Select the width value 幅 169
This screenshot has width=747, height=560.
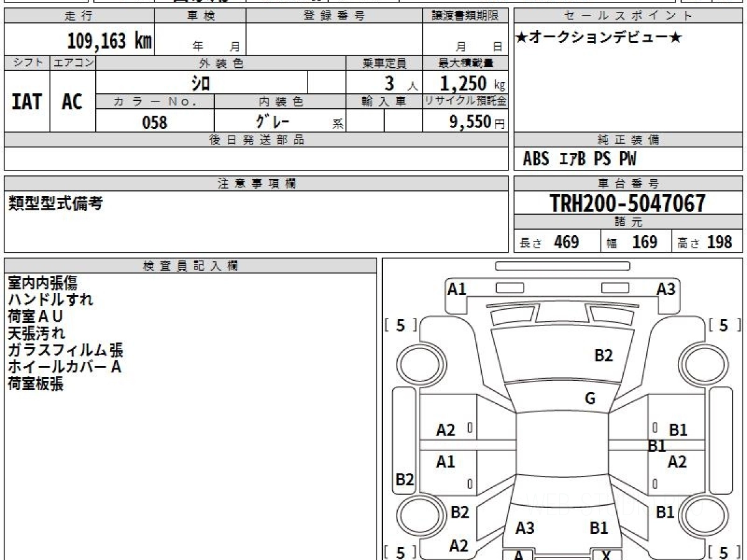(632, 242)
